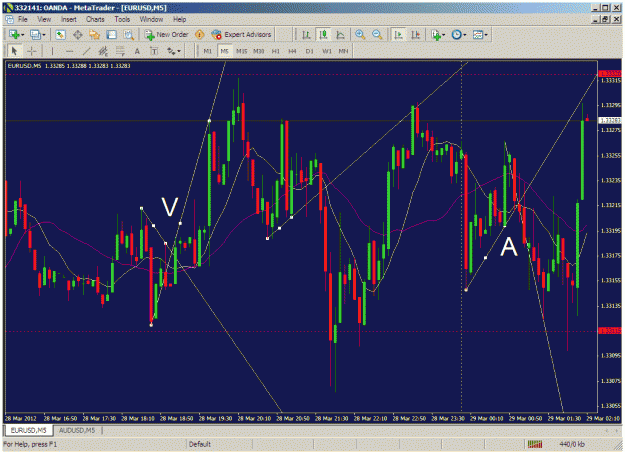Open the Terminal panel icon
The height and width of the screenshot is (452, 625).
[x=112, y=35]
